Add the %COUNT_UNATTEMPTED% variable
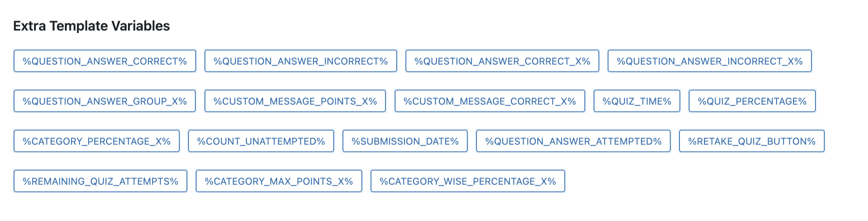868x221 pixels. pos(261,141)
